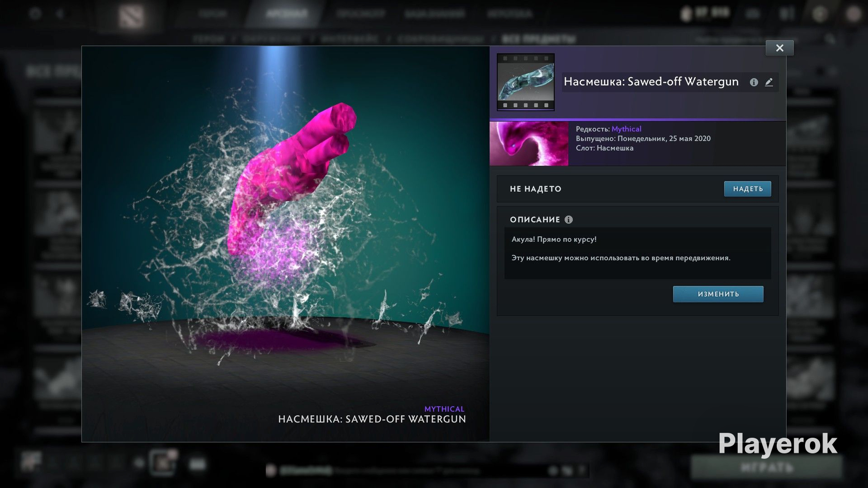
Task: Click the ИЗМЕНИТЬ button
Action: (718, 294)
